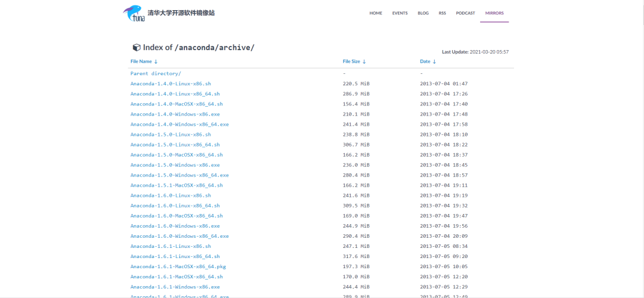Screen dimensions: 644x298
Task: Click the Last Update 2021-03-20 05:57 text
Action: [x=476, y=52]
